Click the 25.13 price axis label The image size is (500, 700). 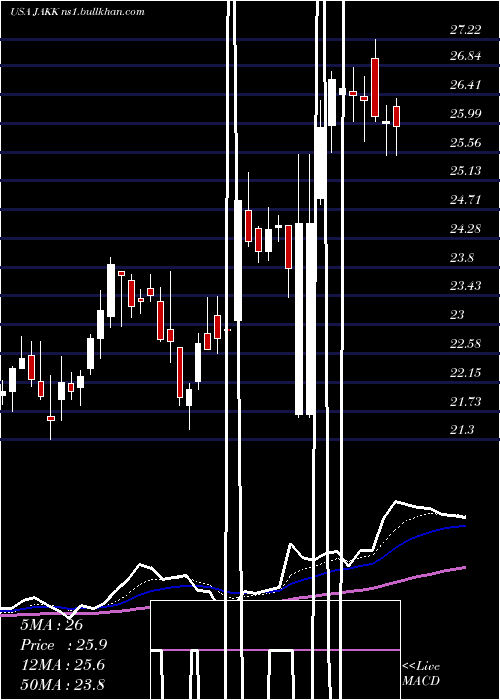465,171
